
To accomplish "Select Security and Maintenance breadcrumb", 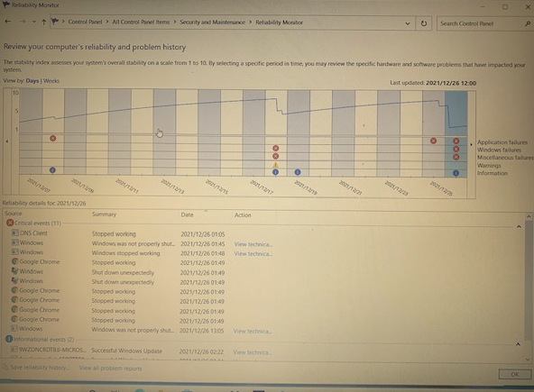I will coord(212,23).
